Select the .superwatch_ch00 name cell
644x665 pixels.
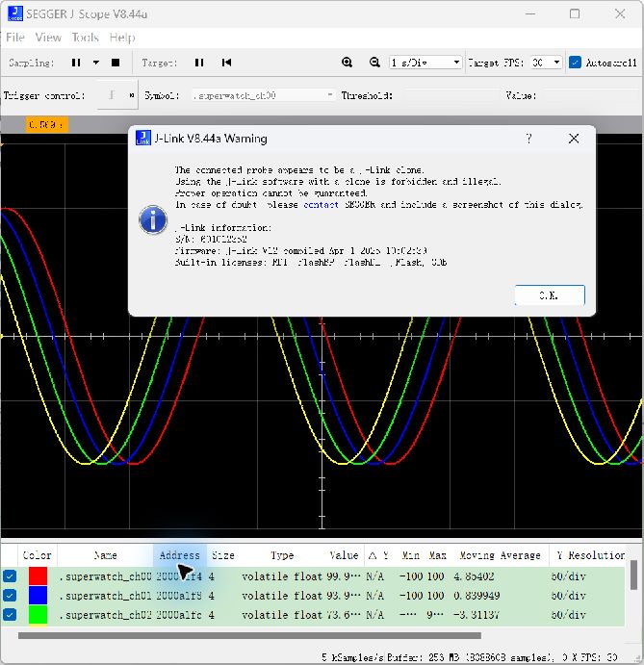[105, 576]
